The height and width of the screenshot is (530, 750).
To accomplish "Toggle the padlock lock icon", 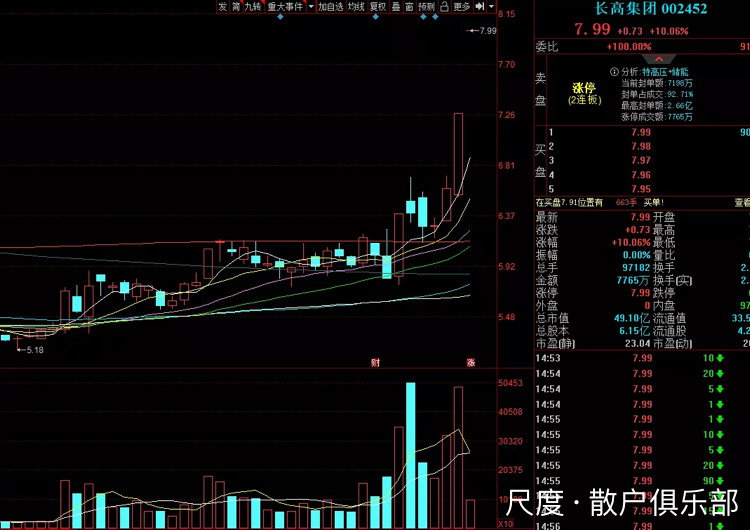I will (444, 6).
